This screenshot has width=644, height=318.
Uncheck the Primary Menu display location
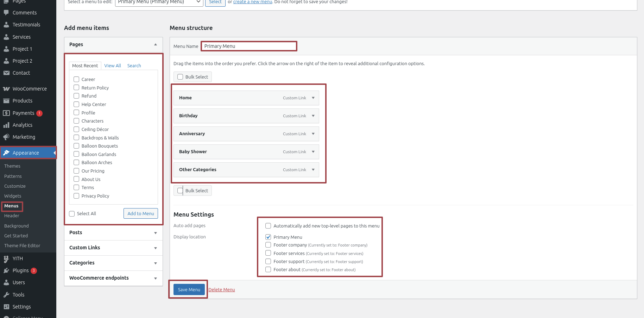(x=268, y=237)
